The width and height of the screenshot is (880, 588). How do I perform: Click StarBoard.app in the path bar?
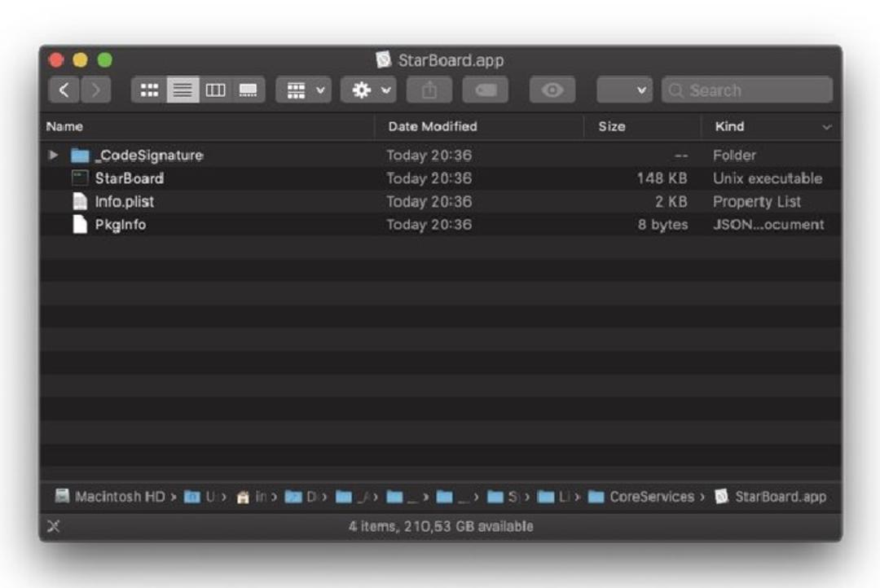tap(771, 497)
